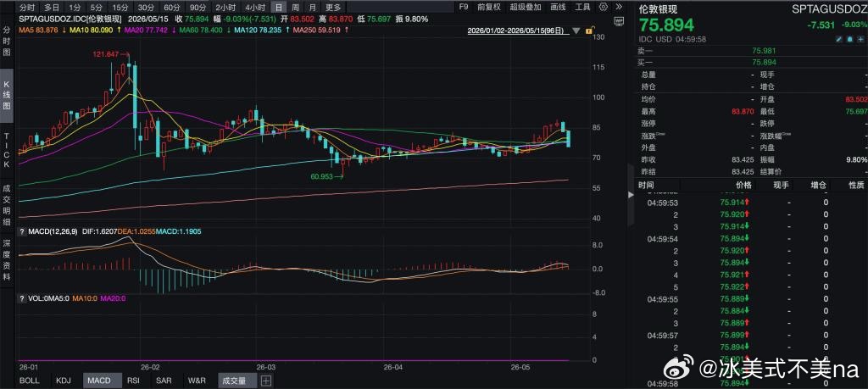Collapse right panel using side arrow
Image resolution: width=868 pixels, height=389 pixels.
[x=631, y=195]
